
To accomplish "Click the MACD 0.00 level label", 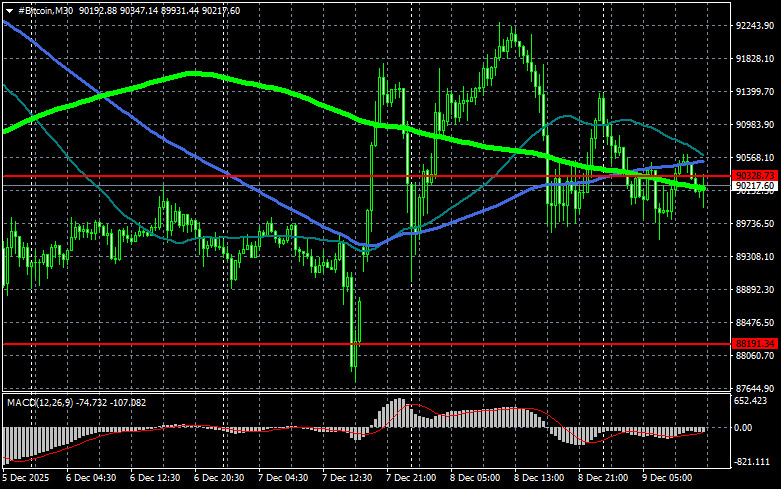I will pos(743,427).
